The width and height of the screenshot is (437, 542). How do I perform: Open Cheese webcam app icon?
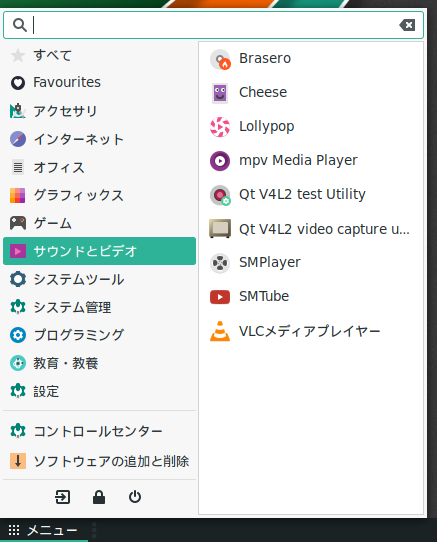(x=220, y=93)
